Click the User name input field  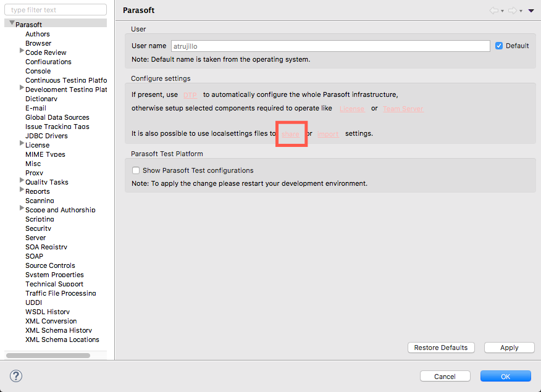point(330,46)
